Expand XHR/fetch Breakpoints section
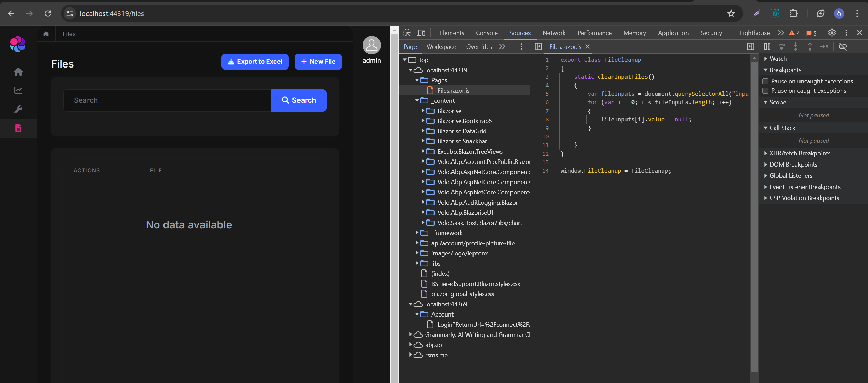Screen dimensions: 868x383 pyautogui.click(x=766, y=153)
